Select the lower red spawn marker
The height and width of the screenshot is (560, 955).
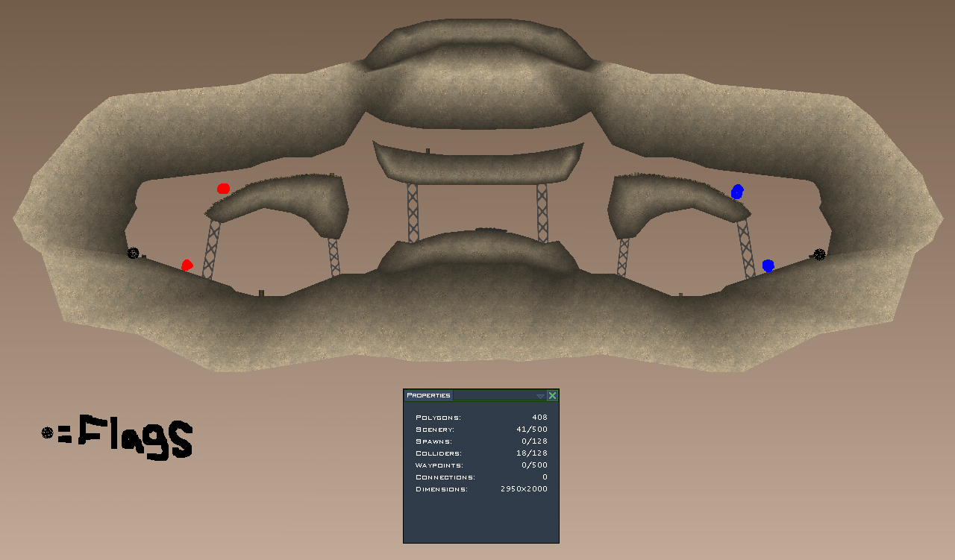[187, 265]
